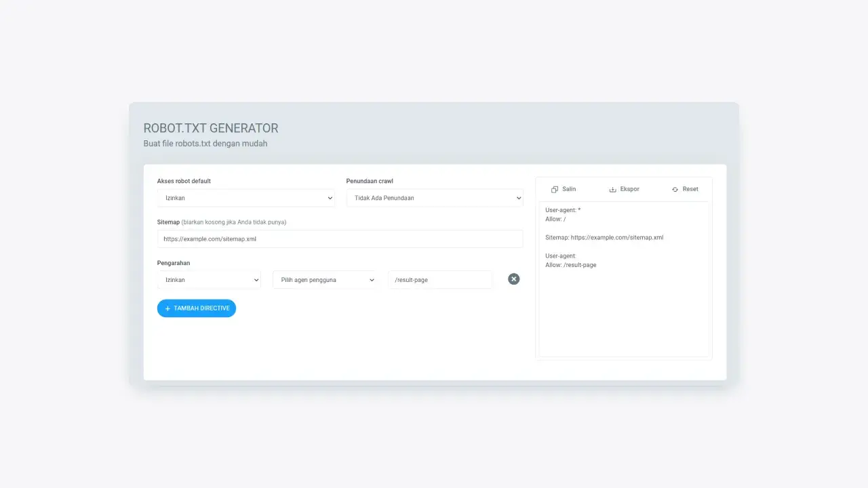
Task: Focus the Sitemap URL input field
Action: (x=340, y=239)
